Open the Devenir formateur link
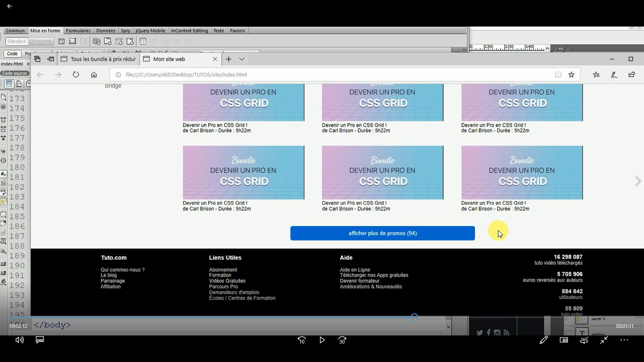The image size is (644, 362). [x=359, y=281]
